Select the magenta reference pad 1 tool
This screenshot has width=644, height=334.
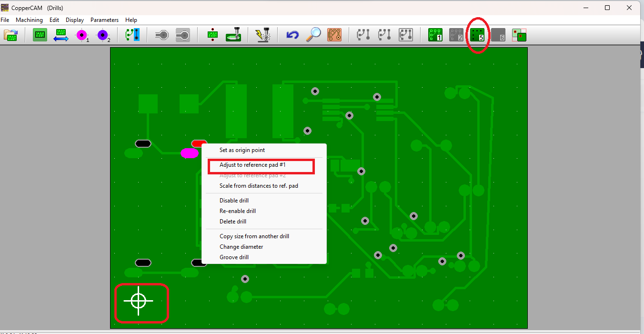coord(82,35)
